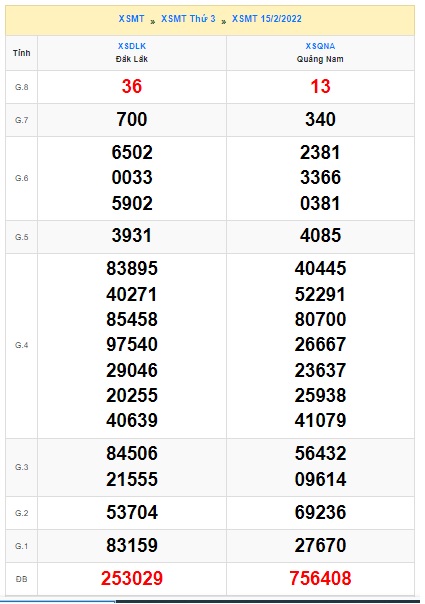Click the ĐB row label

click(x=22, y=579)
